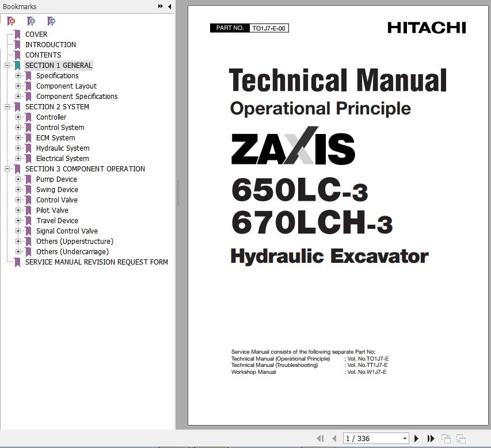Click the double-arrow options icon in Bookmarks header
This screenshot has width=491, height=448.
[x=161, y=6]
